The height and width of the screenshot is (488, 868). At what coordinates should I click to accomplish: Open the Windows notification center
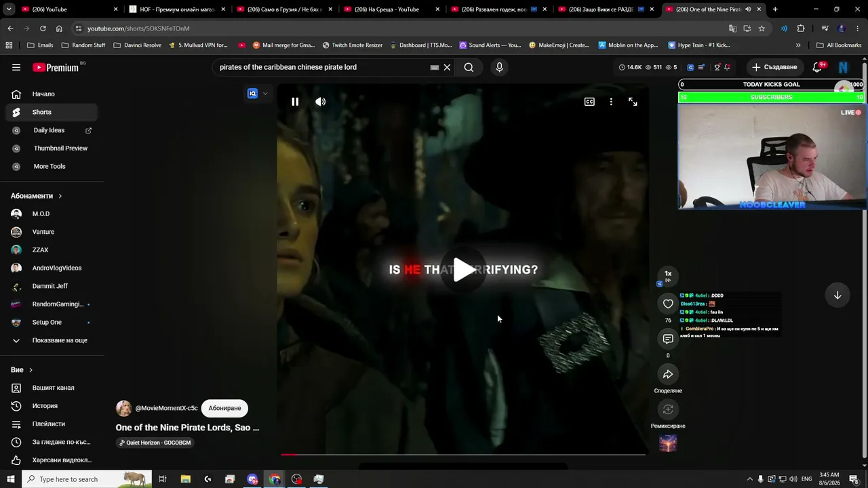854,479
